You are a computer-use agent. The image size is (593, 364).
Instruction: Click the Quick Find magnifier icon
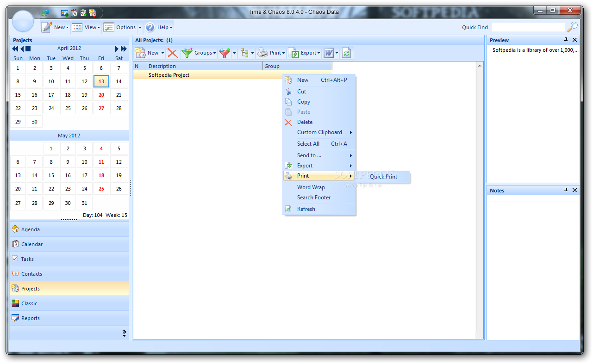coord(573,27)
